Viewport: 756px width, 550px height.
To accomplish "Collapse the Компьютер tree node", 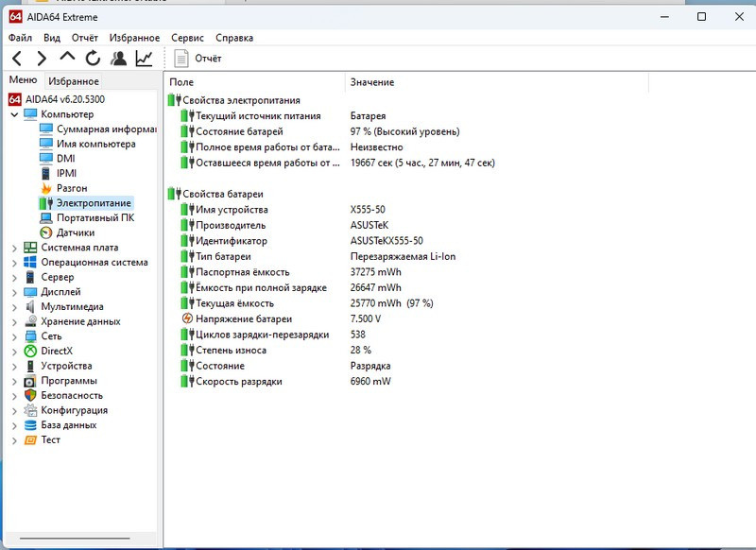I will pos(14,114).
